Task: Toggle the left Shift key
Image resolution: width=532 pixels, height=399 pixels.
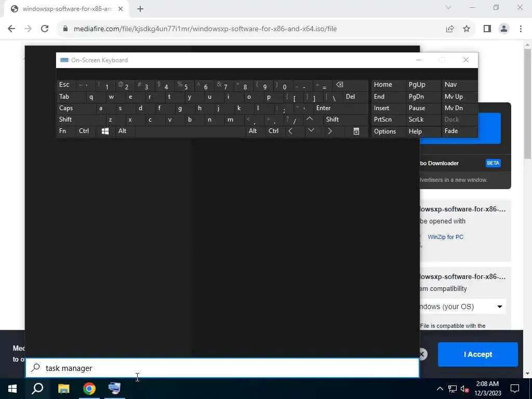Action: pyautogui.click(x=81, y=119)
